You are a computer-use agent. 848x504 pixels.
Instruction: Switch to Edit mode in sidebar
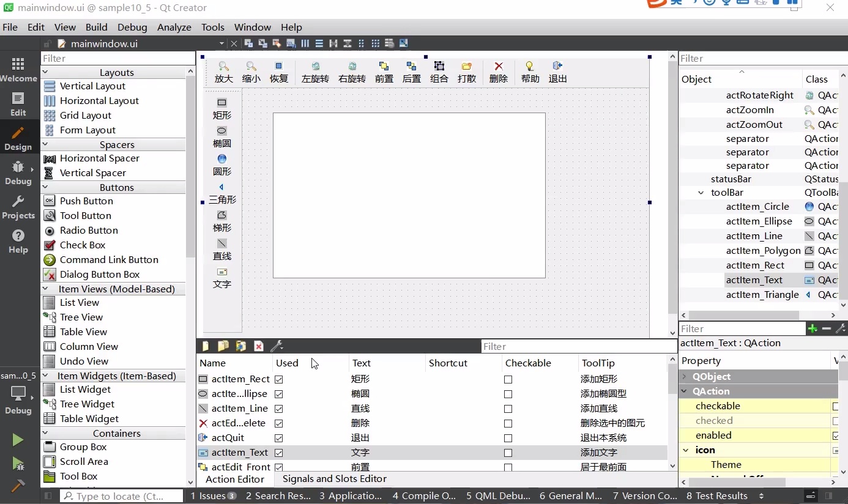pyautogui.click(x=18, y=104)
